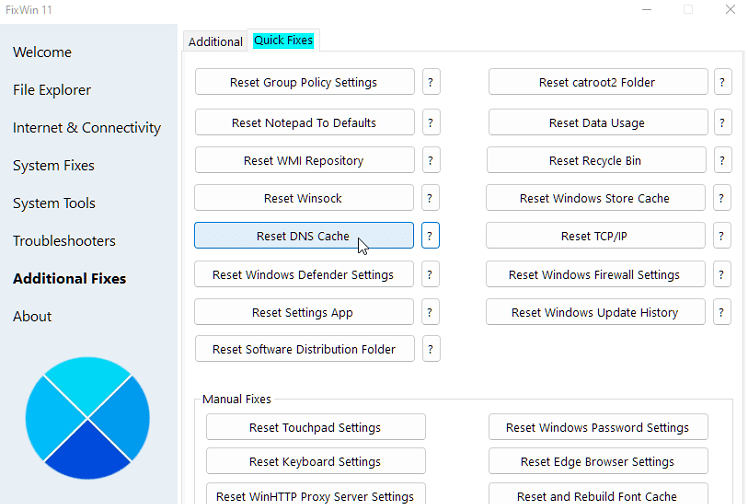Open help for Reset Windows Update History
This screenshot has height=504, width=748.
[723, 312]
